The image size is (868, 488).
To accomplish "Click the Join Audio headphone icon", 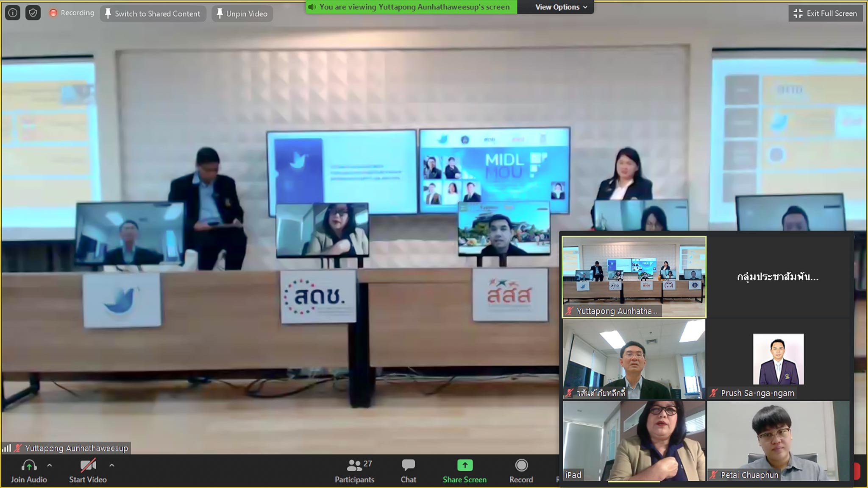I will click(x=29, y=466).
